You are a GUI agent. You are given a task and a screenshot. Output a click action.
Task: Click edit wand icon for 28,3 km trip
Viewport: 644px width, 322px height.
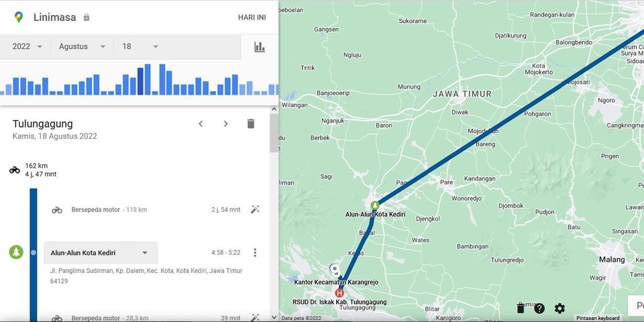[255, 317]
